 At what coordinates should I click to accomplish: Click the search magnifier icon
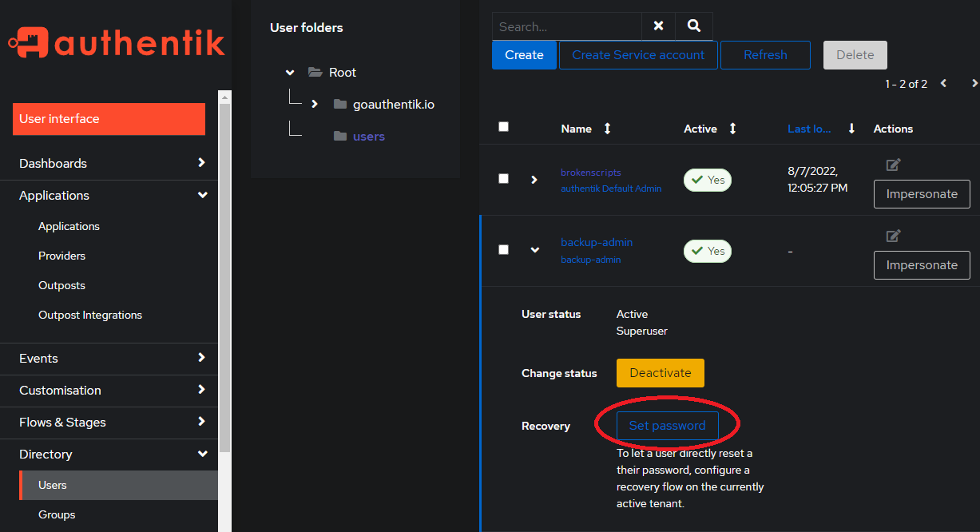click(x=693, y=26)
